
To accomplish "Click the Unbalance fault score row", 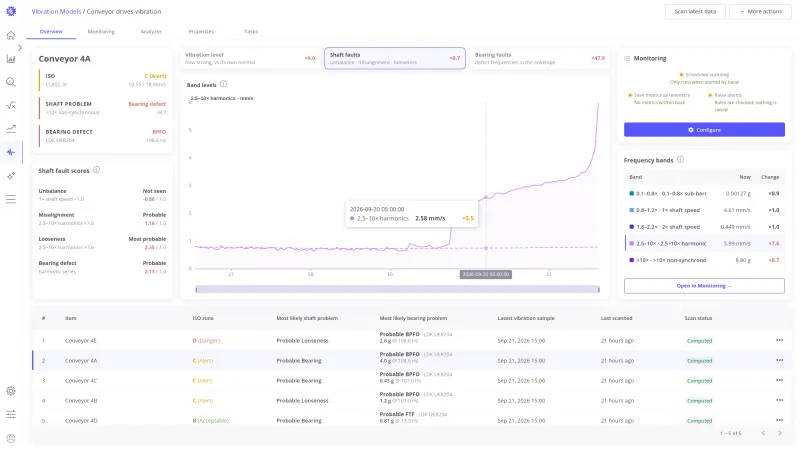I will click(x=102, y=195).
